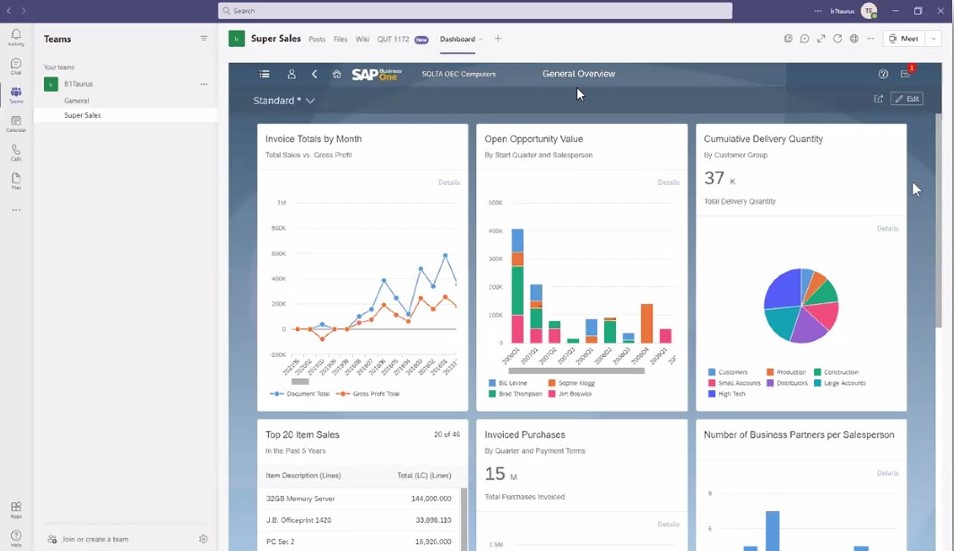This screenshot has height=551, width=954.
Task: Expand the tab with the expand arrows icon
Action: click(x=821, y=38)
